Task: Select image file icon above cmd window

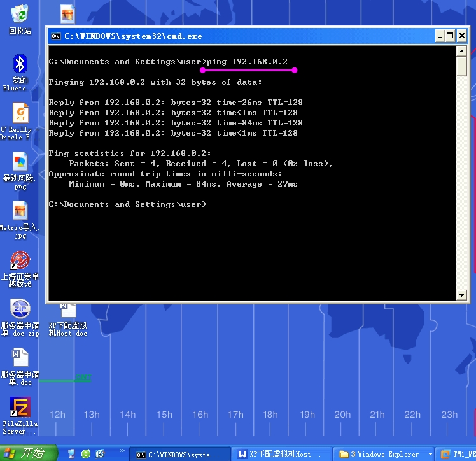Action: 67,14
